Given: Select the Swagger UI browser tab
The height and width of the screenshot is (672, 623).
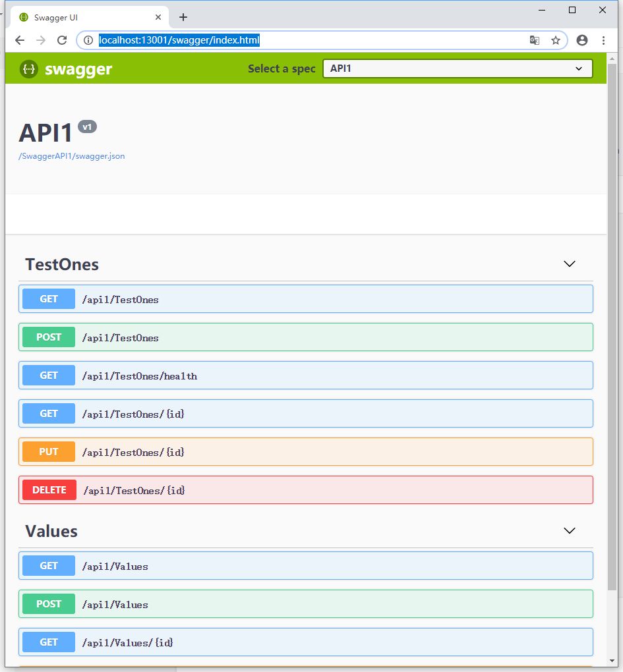Looking at the screenshot, I should point(89,17).
